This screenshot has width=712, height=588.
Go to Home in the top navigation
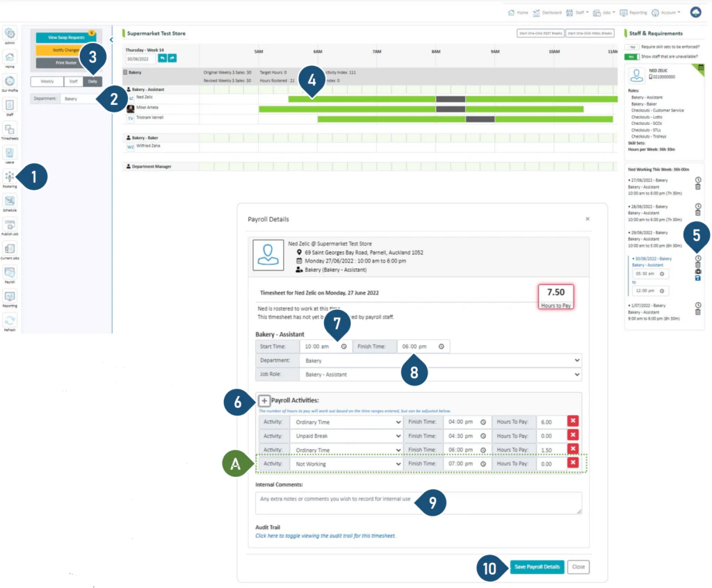coord(518,13)
